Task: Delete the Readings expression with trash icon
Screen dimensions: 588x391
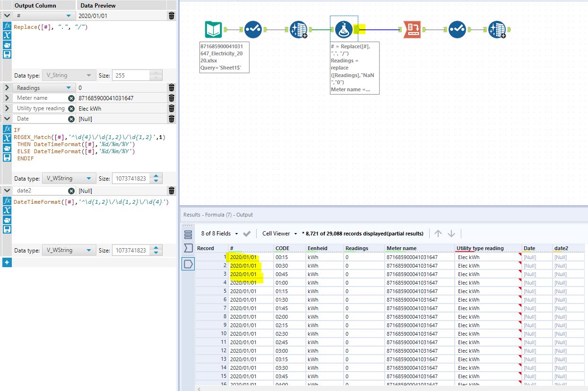Action: click(172, 87)
